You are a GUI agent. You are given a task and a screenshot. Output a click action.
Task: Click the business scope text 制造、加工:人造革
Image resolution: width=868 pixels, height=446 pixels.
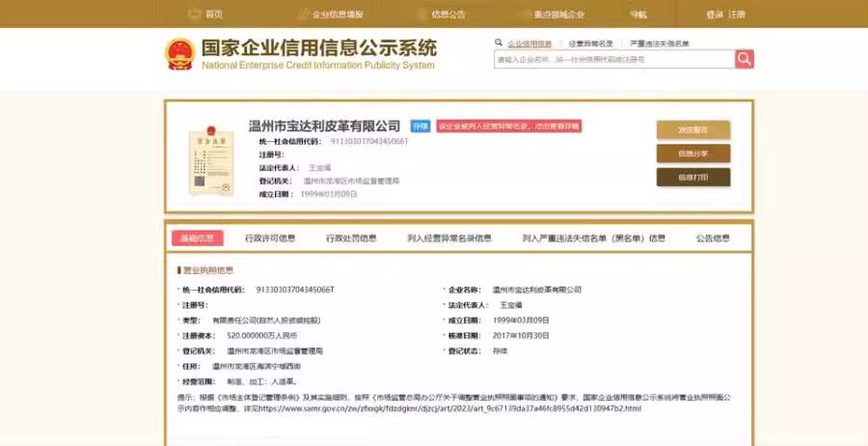click(262, 381)
